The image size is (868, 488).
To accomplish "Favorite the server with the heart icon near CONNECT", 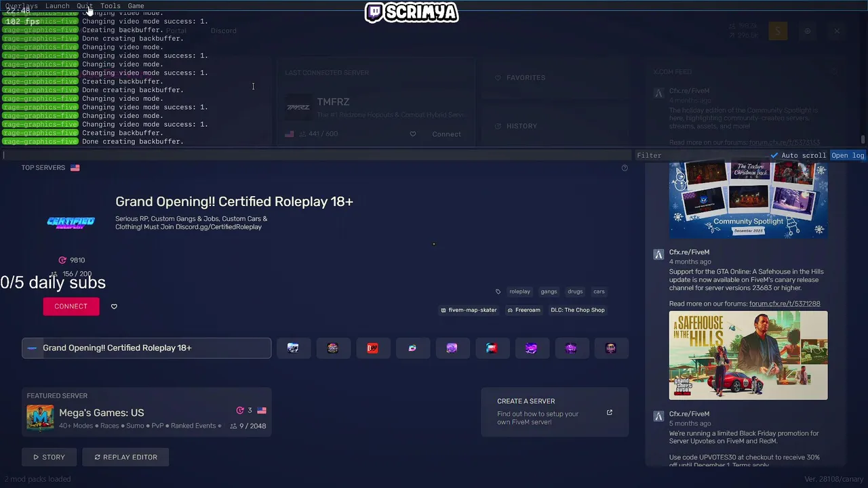I will [114, 306].
